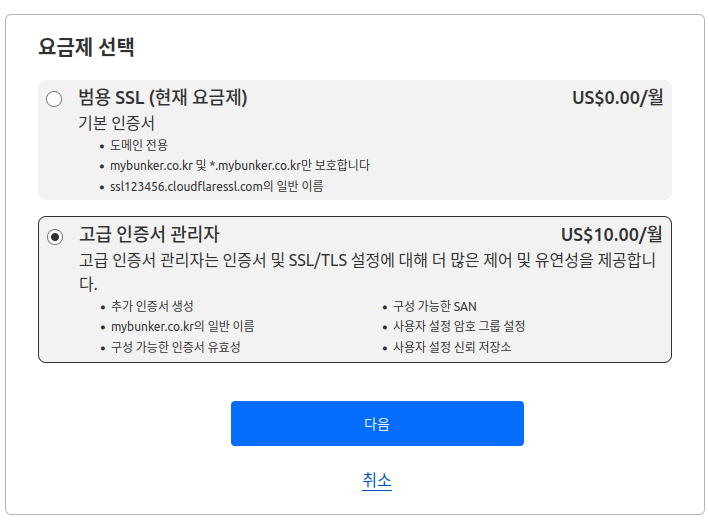Click the 도메인 전용 bullet item
This screenshot has height=520, width=709.
click(x=139, y=145)
